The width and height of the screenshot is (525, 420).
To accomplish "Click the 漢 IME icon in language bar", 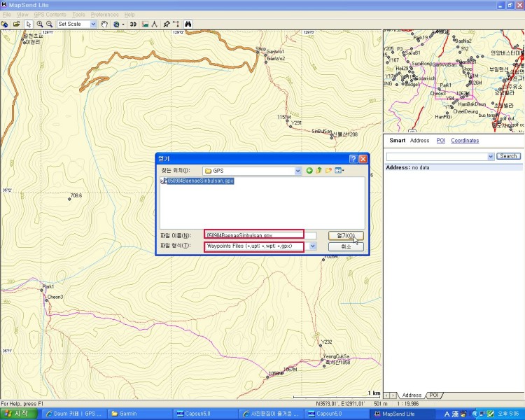I will [x=455, y=414].
